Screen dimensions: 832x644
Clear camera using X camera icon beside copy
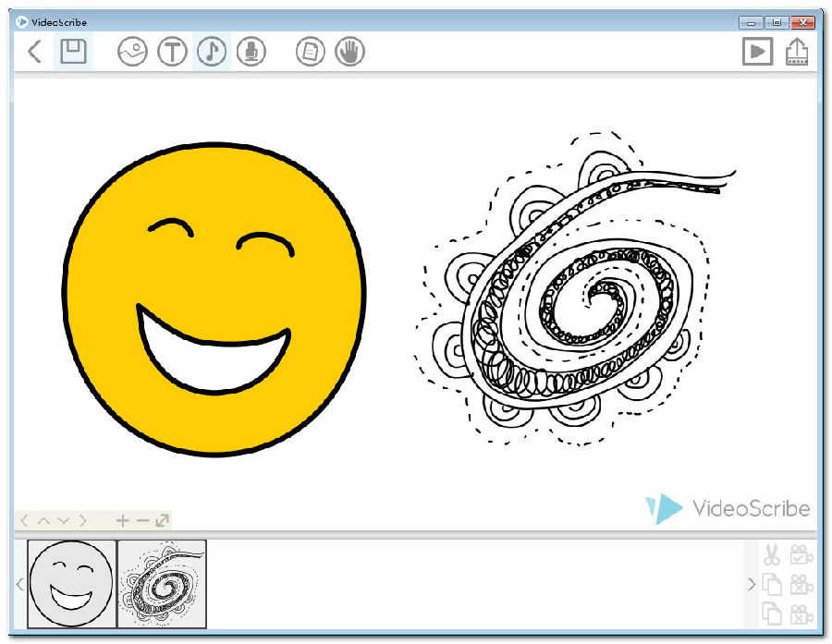pos(801,584)
